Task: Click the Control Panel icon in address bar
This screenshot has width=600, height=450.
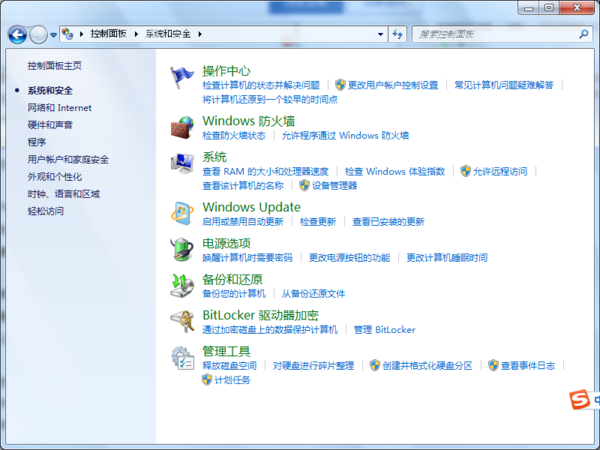Action: 68,34
